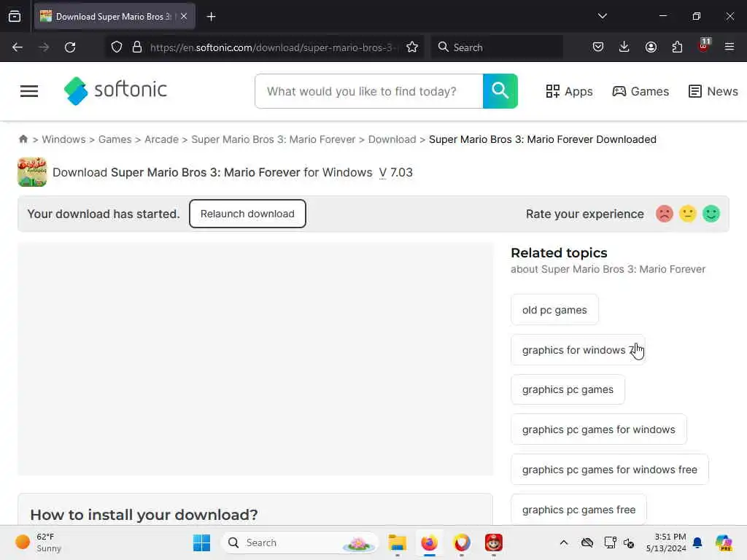
Task: Close the Download Super Mario Bros tab
Action: coord(184,16)
